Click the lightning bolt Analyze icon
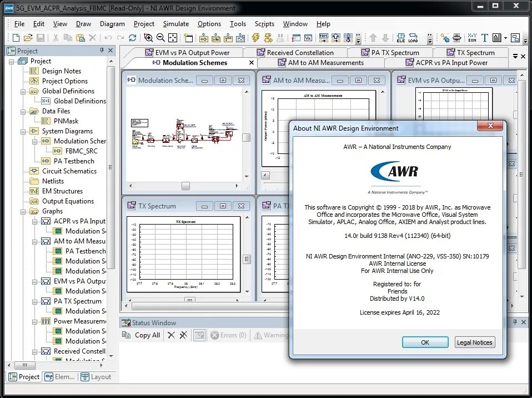The image size is (532, 398). click(256, 38)
